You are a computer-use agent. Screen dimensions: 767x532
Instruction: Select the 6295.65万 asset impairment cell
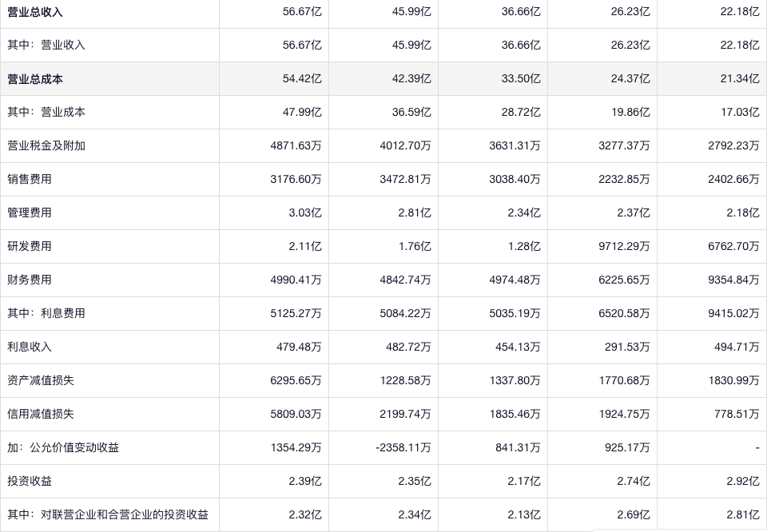[296, 381]
